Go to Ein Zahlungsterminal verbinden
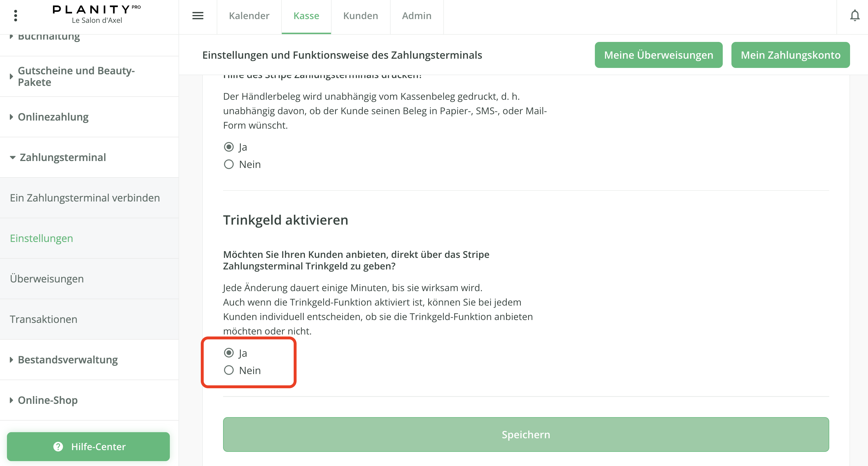This screenshot has width=868, height=466. (85, 198)
